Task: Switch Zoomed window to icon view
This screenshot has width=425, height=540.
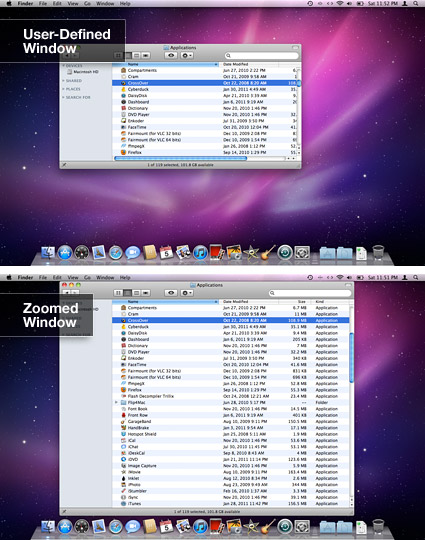Action: pos(118,293)
